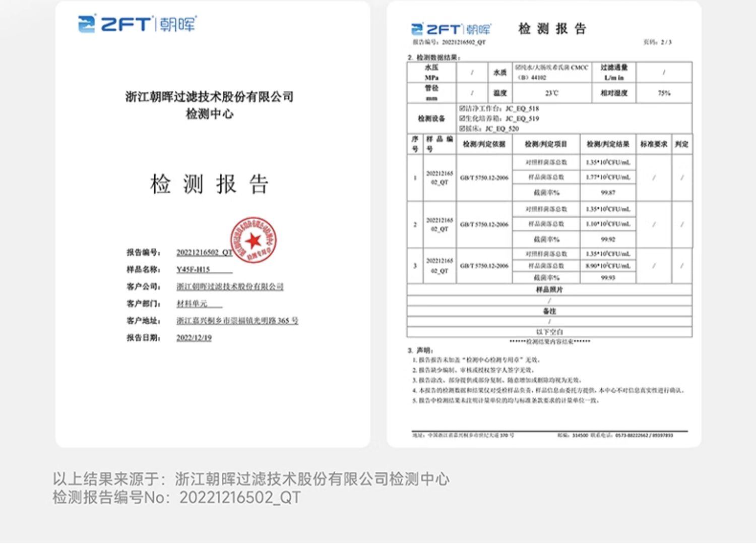Select the retention rate value 99.92
This screenshot has width=756, height=544.
click(x=608, y=239)
